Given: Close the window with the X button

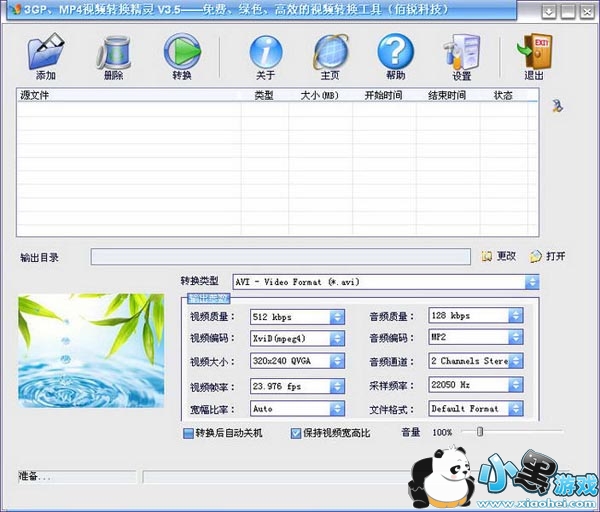Looking at the screenshot, I should coord(587,11).
